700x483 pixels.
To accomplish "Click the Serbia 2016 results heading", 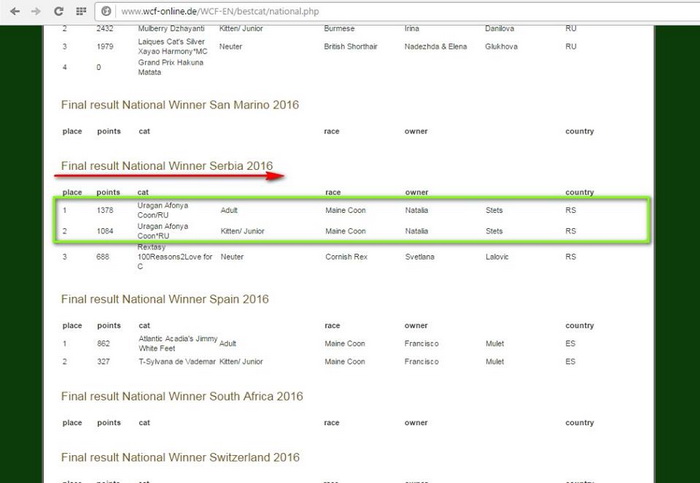I will [166, 165].
